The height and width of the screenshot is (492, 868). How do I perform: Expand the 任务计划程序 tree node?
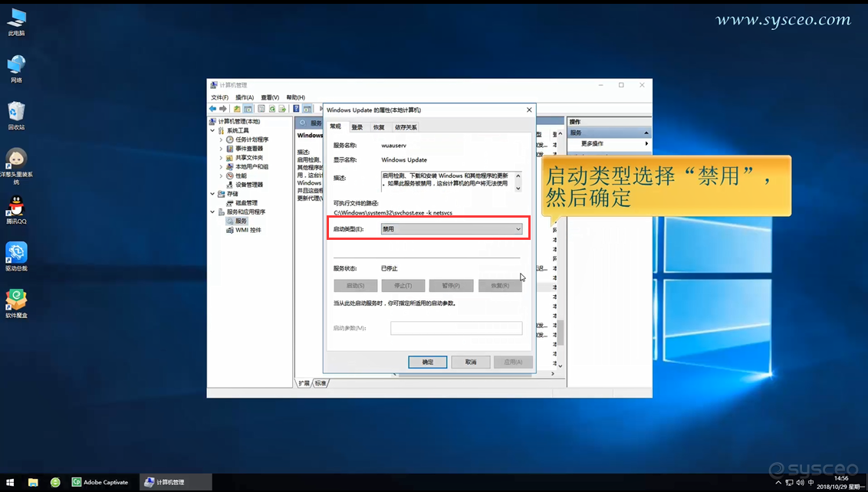(x=221, y=139)
